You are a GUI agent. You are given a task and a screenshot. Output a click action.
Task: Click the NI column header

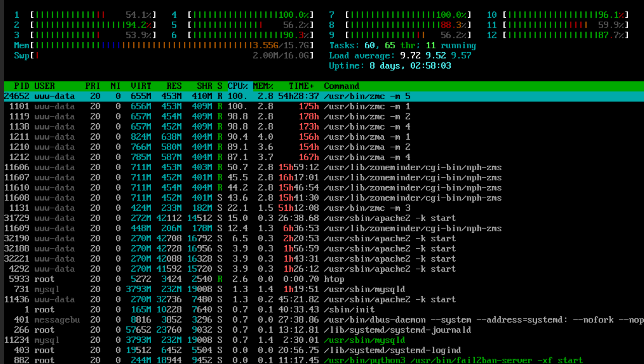click(116, 86)
